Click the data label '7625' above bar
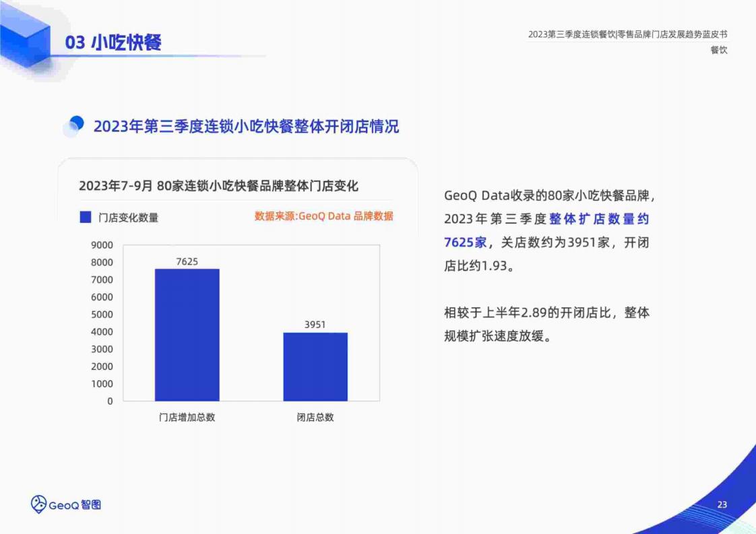The image size is (756, 534). coord(187,262)
